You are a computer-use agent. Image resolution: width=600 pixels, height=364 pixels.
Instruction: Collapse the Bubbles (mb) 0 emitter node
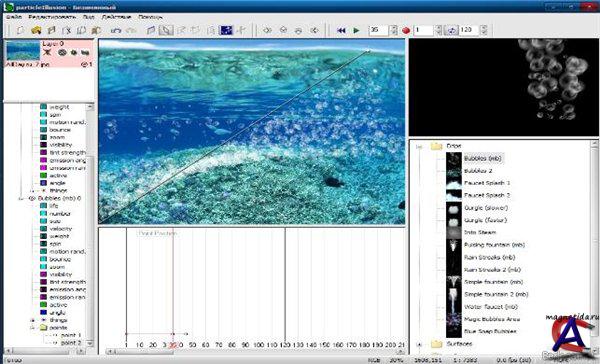(x=21, y=198)
